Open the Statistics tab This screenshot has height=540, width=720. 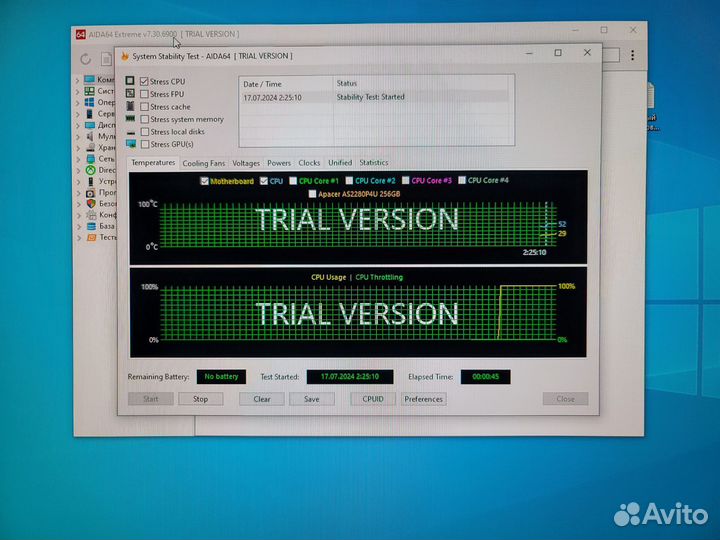pos(374,163)
